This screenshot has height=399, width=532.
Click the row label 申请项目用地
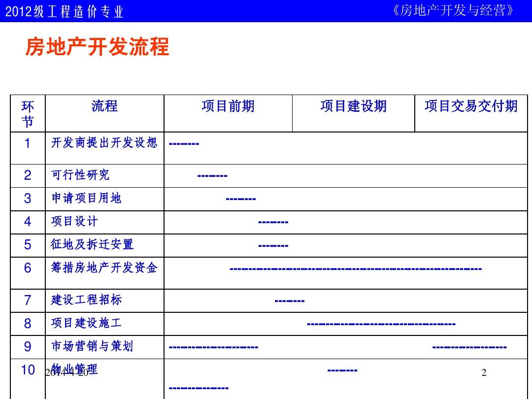tap(86, 198)
